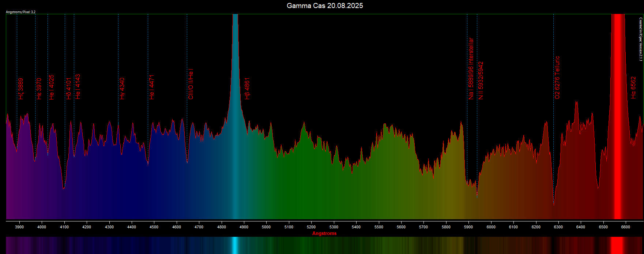This screenshot has width=644, height=254.
Task: Select the 5300 axis tick label
Action: pos(334,227)
